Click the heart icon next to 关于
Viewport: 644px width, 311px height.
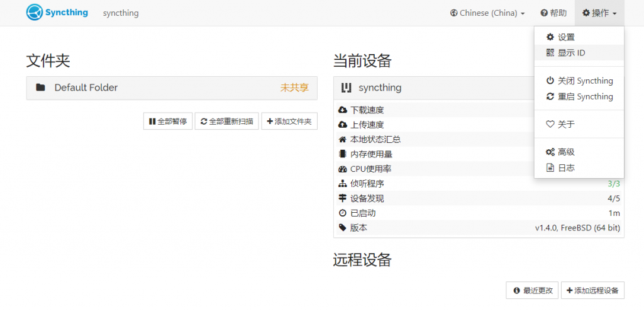[x=550, y=124]
